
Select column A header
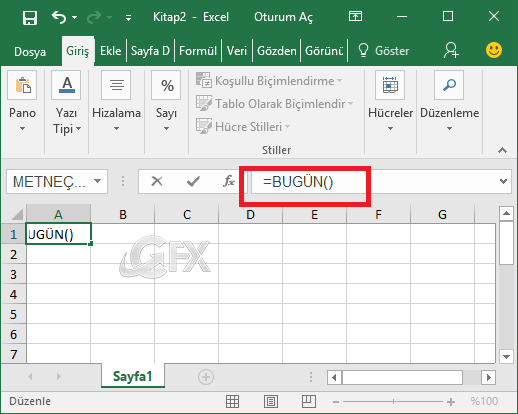[58, 214]
